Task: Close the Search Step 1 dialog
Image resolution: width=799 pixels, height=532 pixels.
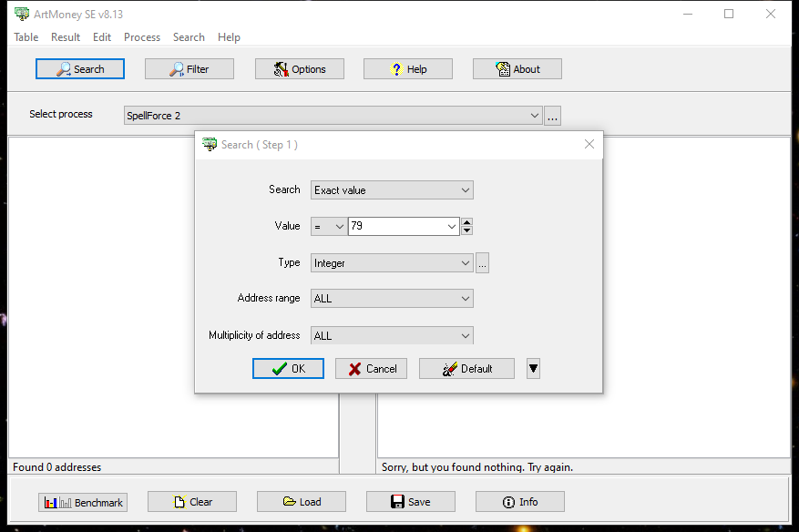Action: click(x=589, y=144)
